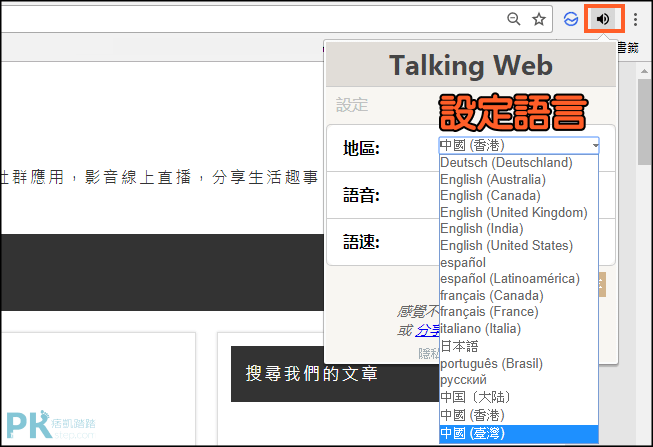Select русский option
The image size is (653, 447).
(x=519, y=380)
